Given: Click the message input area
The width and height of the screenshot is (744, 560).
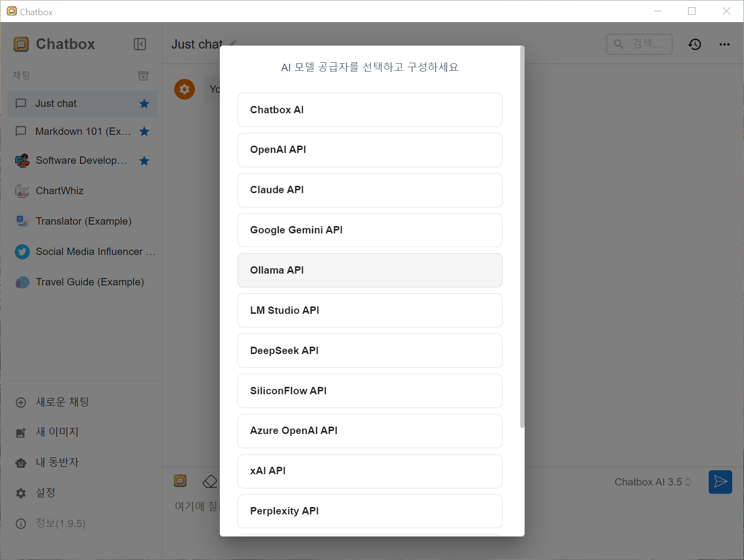Looking at the screenshot, I should tap(196, 506).
